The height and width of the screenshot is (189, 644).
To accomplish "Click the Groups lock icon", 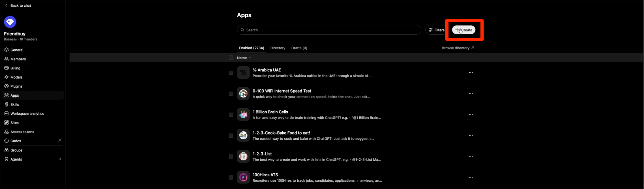I will [7, 150].
